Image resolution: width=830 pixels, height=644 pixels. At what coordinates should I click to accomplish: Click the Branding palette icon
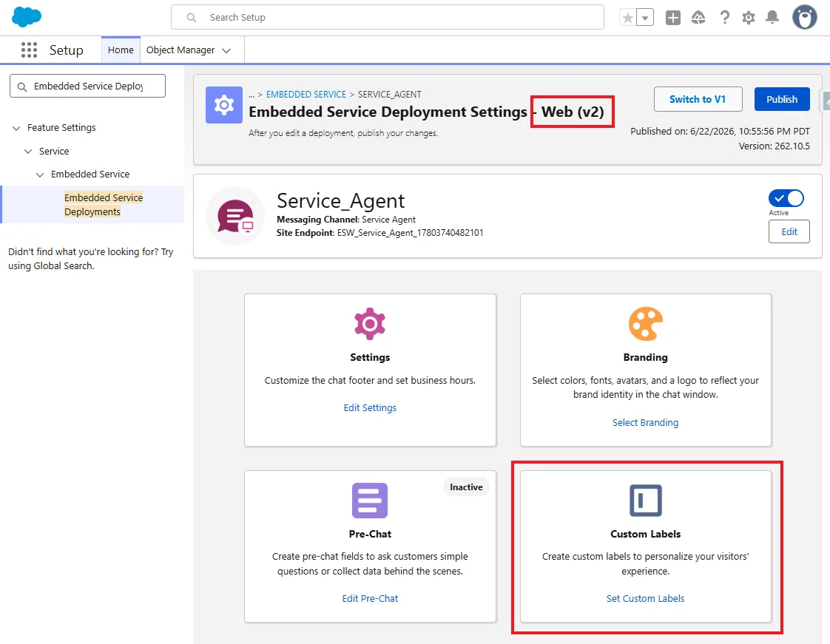point(645,323)
